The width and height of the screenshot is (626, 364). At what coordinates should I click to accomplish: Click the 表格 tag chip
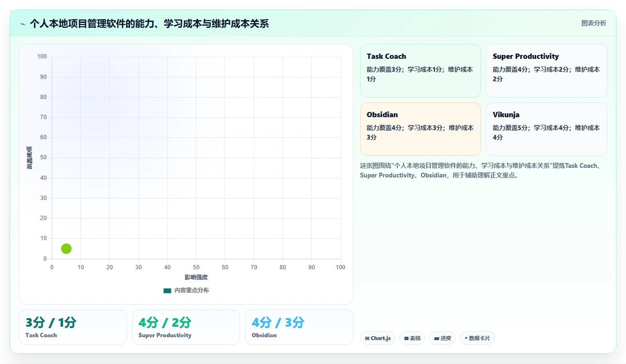[x=412, y=338]
